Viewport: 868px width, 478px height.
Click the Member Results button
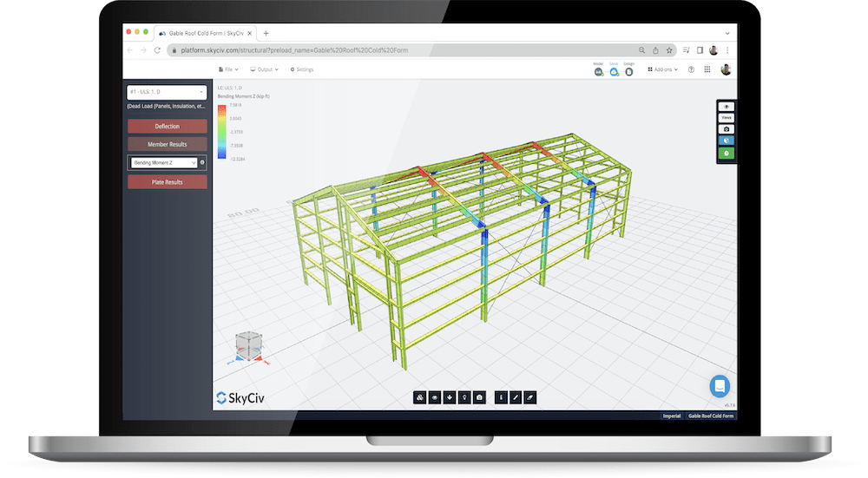[168, 144]
